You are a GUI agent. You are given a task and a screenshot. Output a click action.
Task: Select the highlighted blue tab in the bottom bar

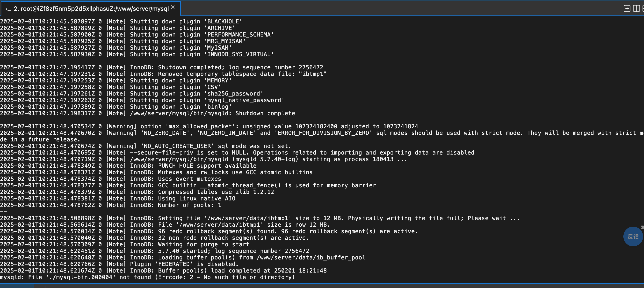tap(17, 286)
